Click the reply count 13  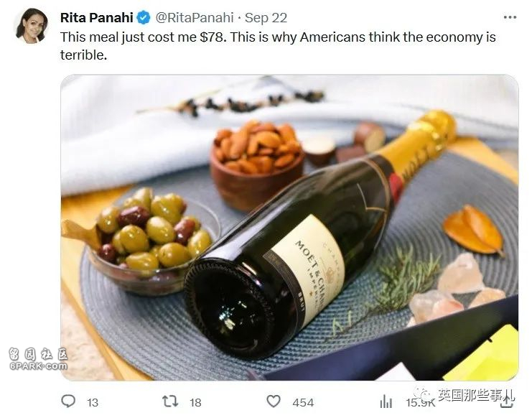93,402
